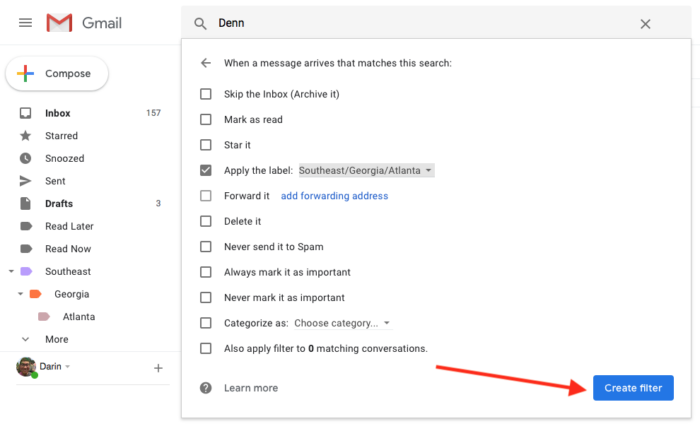Check the Mark as read option
Image resolution: width=700 pixels, height=431 pixels.
(206, 119)
